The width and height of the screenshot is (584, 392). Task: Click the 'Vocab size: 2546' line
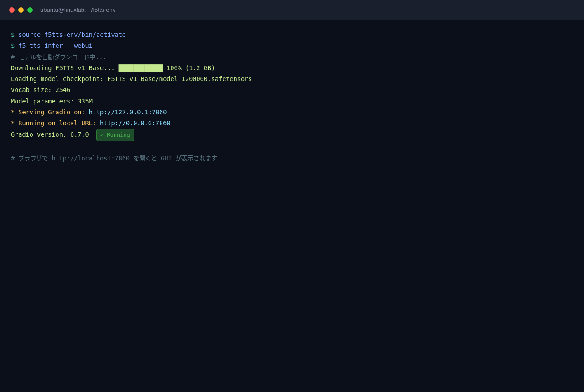pyautogui.click(x=41, y=90)
